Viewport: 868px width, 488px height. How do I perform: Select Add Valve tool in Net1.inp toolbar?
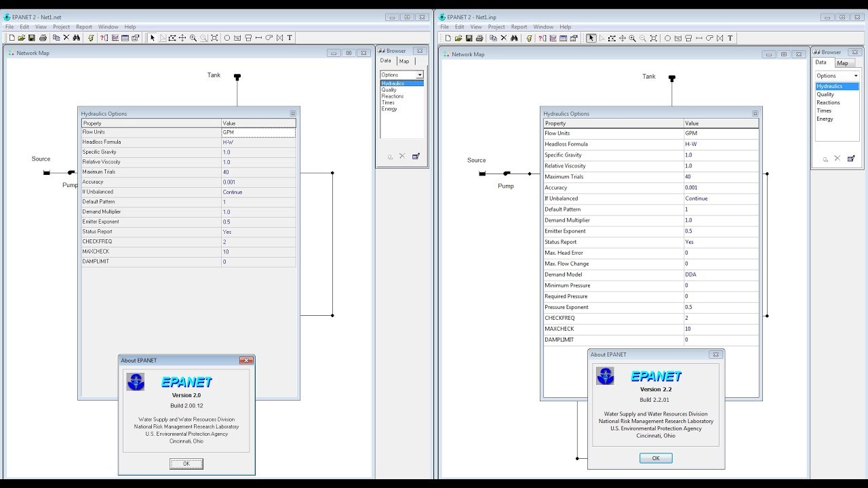(719, 38)
